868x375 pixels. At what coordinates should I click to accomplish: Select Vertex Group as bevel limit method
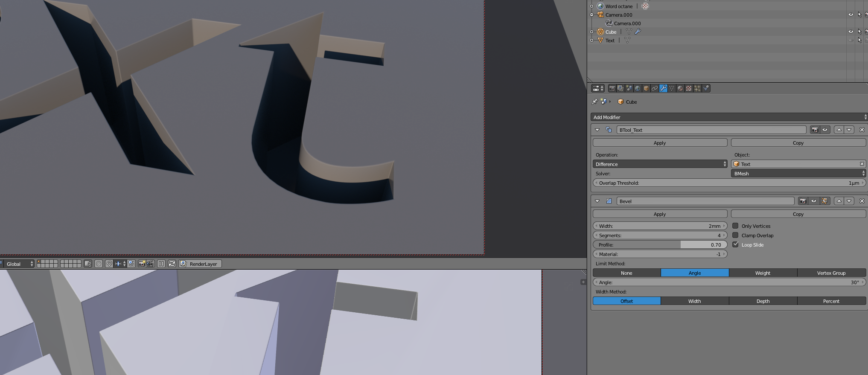pos(831,273)
